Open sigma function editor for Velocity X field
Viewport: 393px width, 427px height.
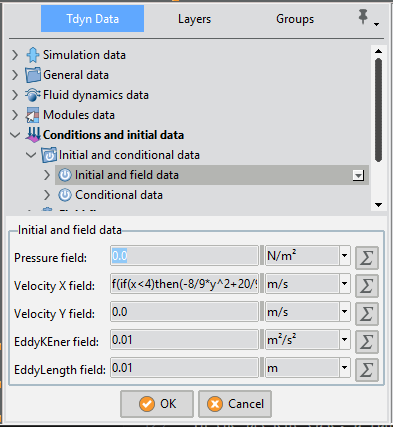[x=367, y=286]
